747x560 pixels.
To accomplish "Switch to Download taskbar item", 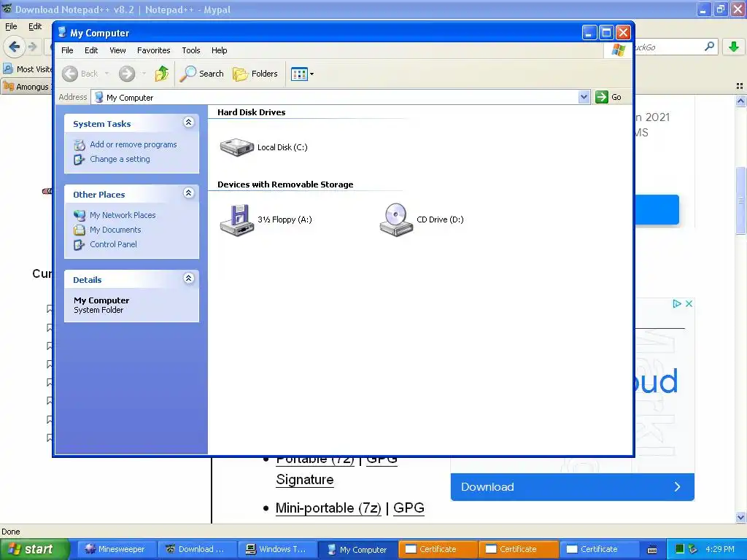I will [196, 549].
